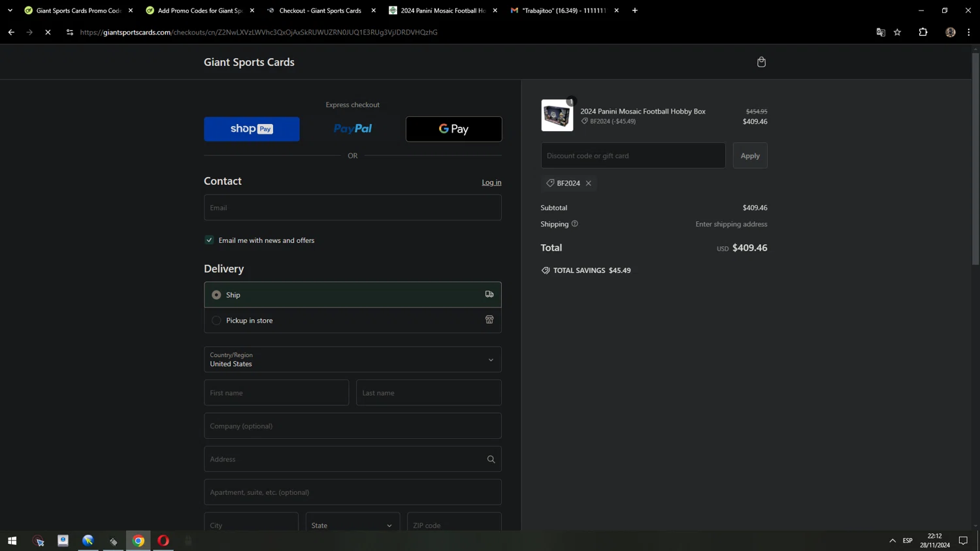Pay with Google Pay button
This screenshot has width=980, height=551.
[x=453, y=129]
